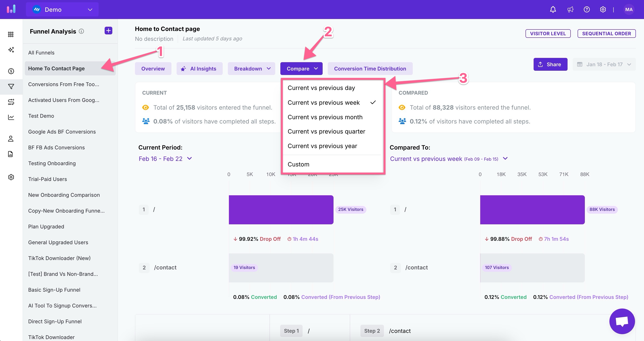Open the funnel icon in left sidebar
The image size is (644, 341).
pos(11,87)
